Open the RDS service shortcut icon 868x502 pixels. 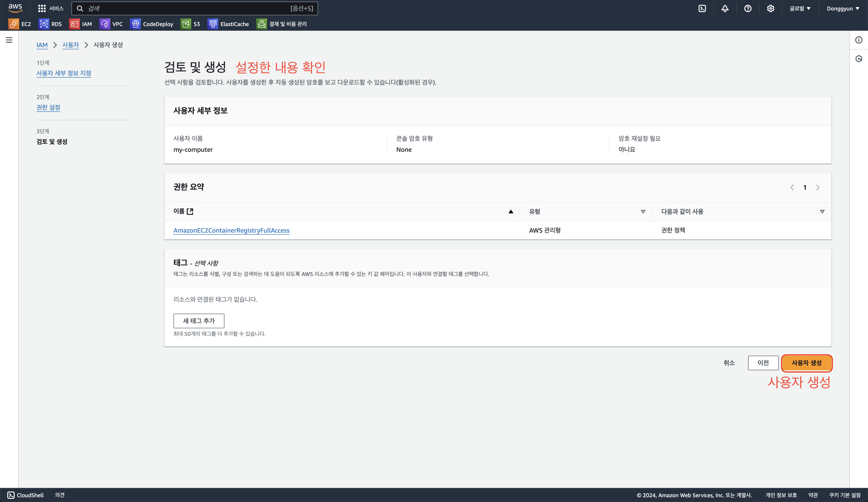coord(43,24)
